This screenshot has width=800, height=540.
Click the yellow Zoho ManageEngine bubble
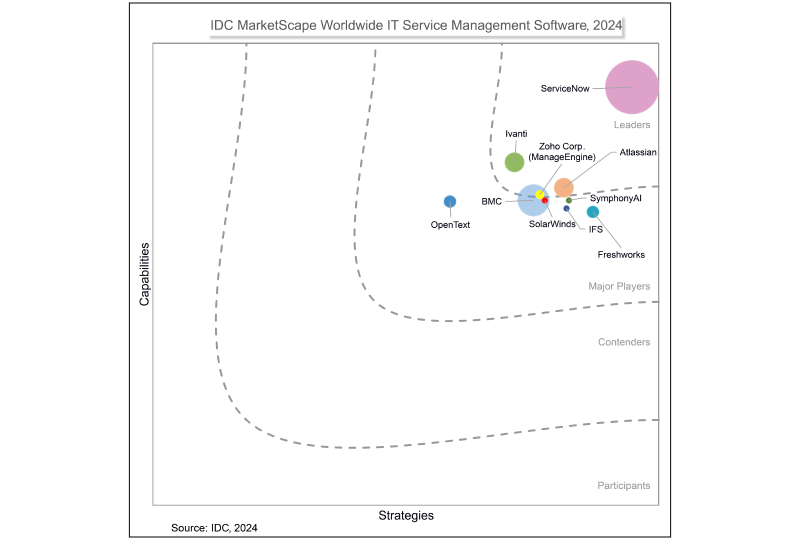540,194
